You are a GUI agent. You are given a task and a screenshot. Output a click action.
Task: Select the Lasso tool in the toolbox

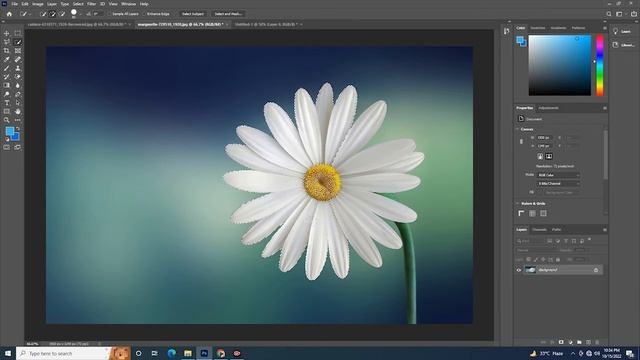7,42
